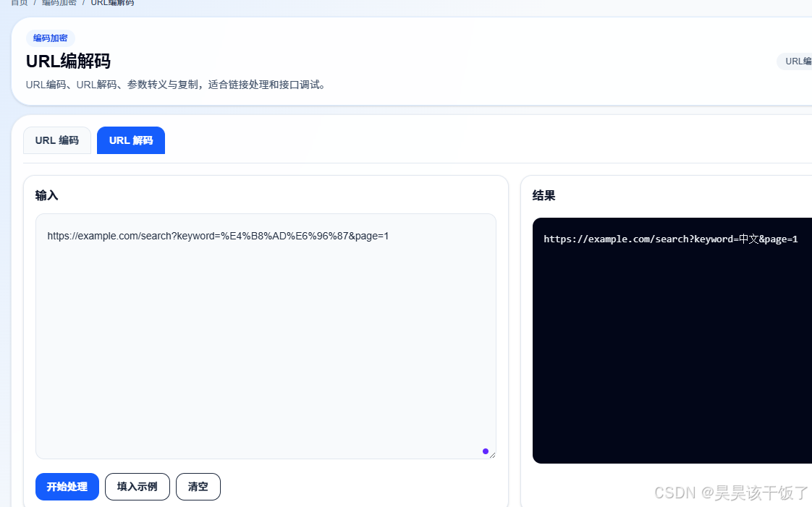Click the URL编解码 breadcrumb item
812x507 pixels.
(x=112, y=3)
